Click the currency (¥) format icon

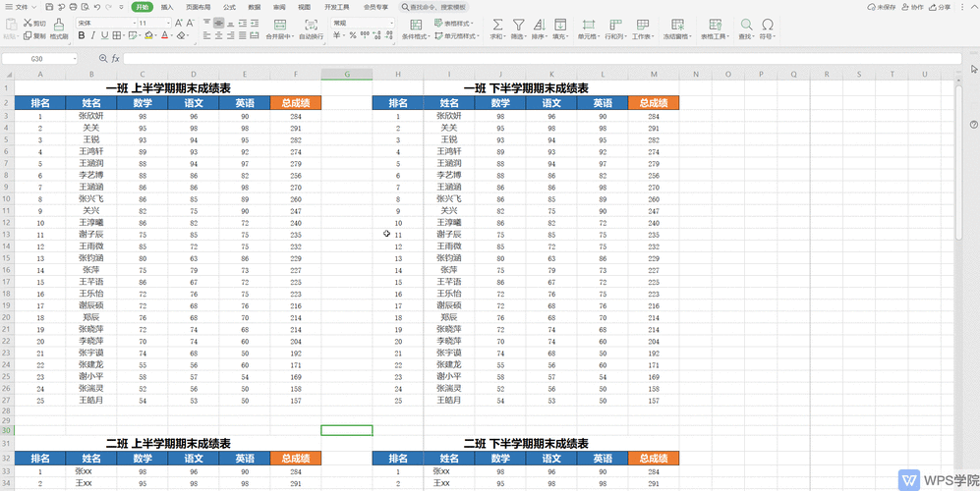pos(337,35)
